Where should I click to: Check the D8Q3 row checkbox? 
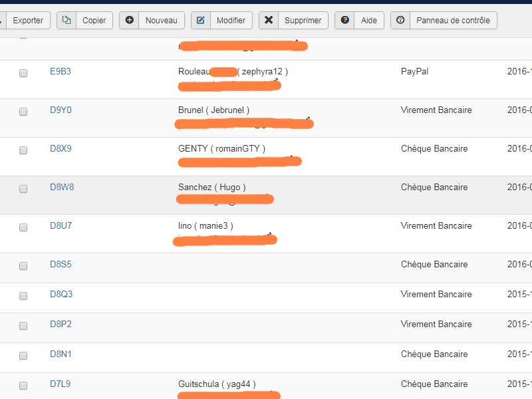[x=23, y=295]
